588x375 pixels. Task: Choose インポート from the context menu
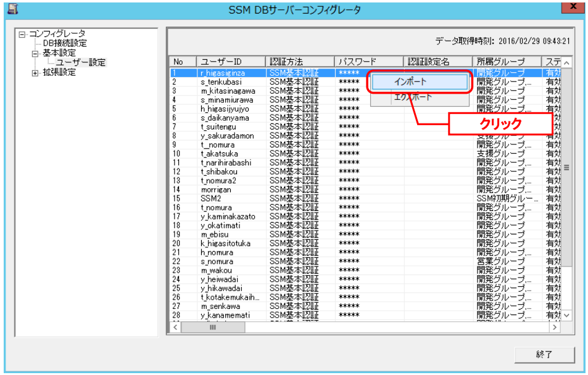[x=420, y=82]
